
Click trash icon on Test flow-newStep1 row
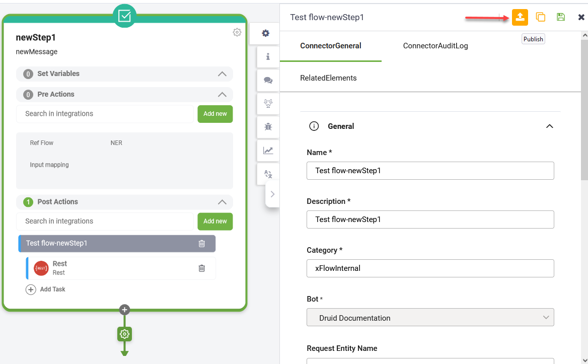pyautogui.click(x=201, y=244)
